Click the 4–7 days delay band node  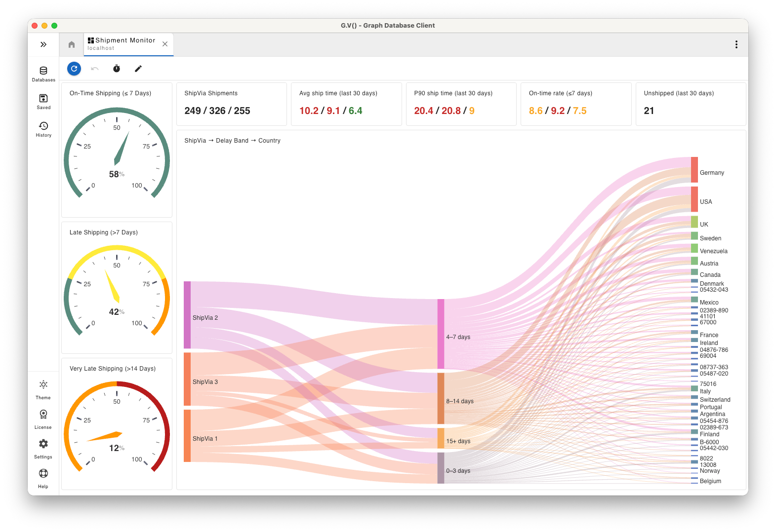coord(441,334)
